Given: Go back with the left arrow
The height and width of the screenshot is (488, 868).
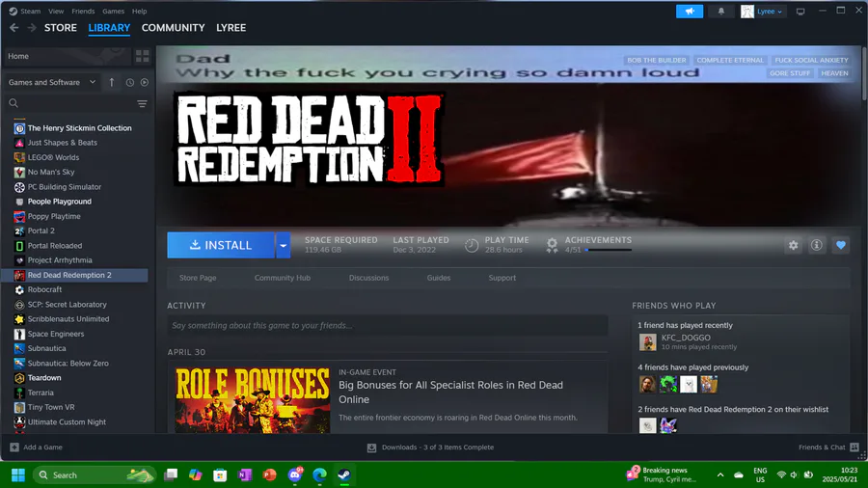Looking at the screenshot, I should (x=14, y=28).
